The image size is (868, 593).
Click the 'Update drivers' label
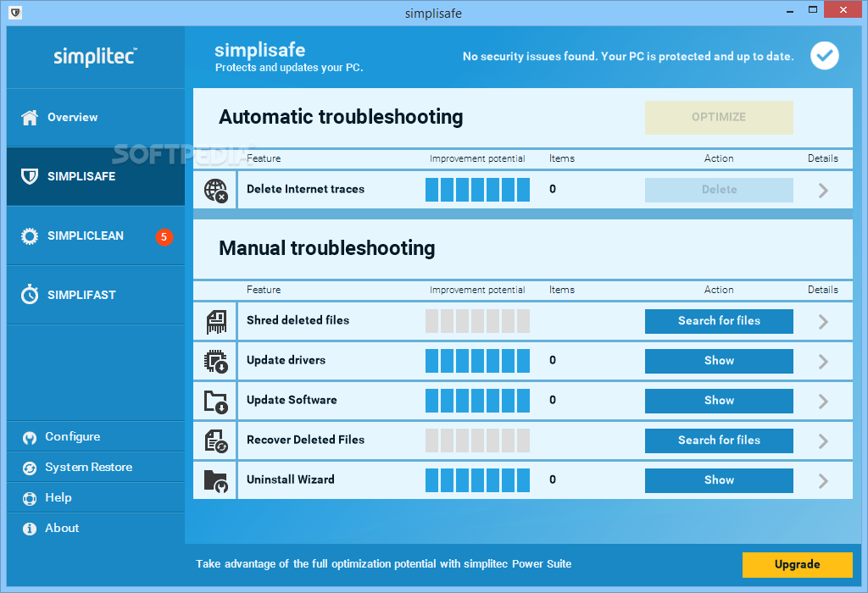287,360
